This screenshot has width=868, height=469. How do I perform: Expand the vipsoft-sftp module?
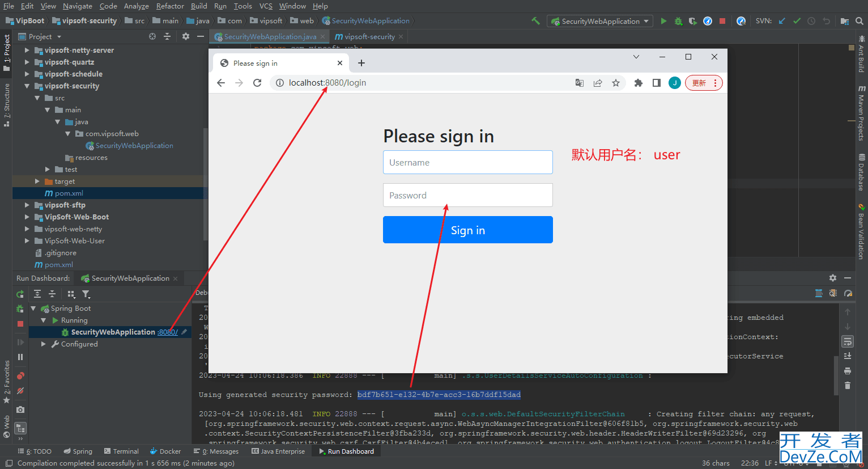(27, 205)
